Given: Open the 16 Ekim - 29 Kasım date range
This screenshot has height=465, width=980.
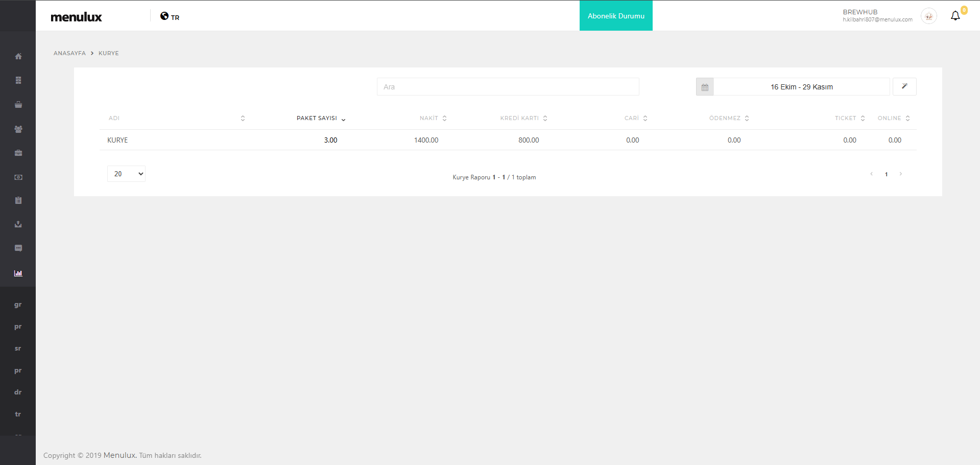Looking at the screenshot, I should point(801,87).
